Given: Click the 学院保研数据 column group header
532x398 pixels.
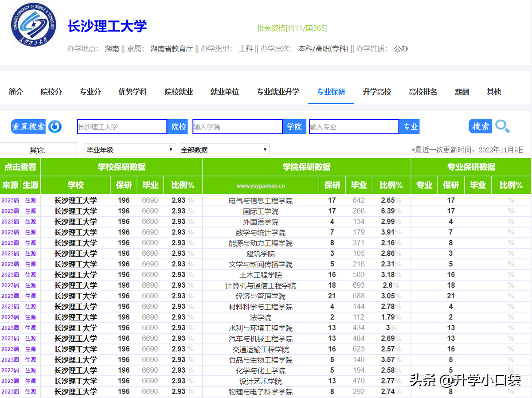Looking at the screenshot, I should point(307,167).
